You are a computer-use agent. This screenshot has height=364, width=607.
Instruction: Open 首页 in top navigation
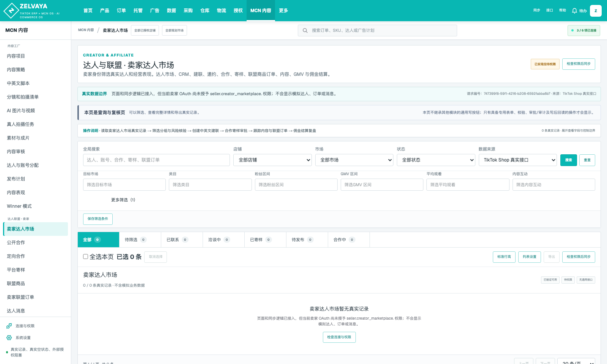click(88, 11)
